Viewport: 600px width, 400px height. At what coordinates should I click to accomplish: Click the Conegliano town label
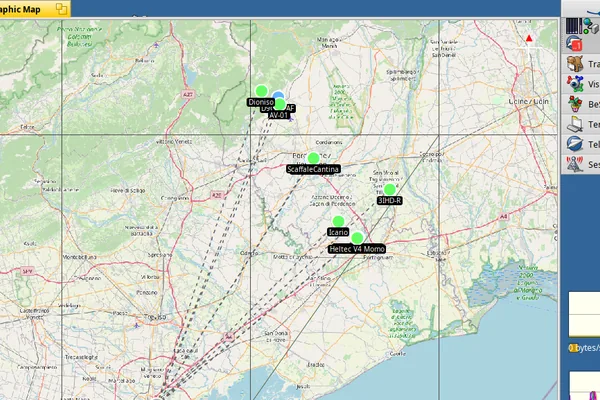(x=175, y=198)
